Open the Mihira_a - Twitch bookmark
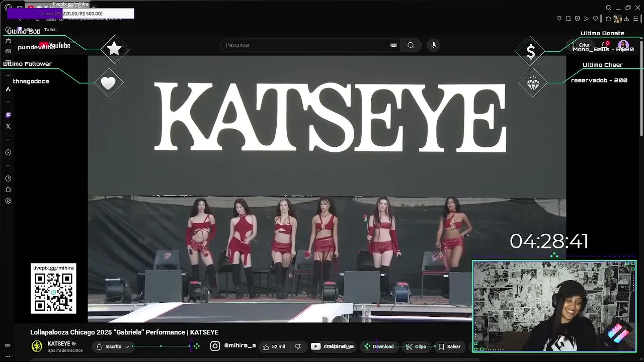644x362 pixels. 38,30
